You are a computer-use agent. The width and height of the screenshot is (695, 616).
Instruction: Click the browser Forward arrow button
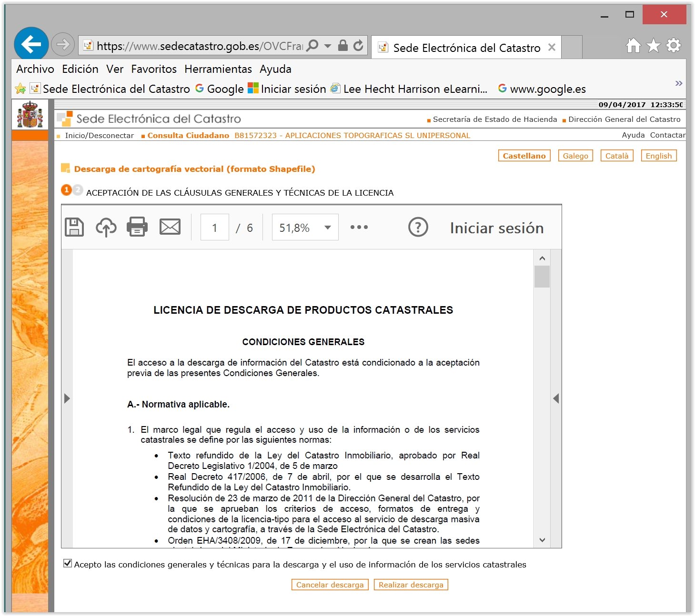click(x=62, y=45)
